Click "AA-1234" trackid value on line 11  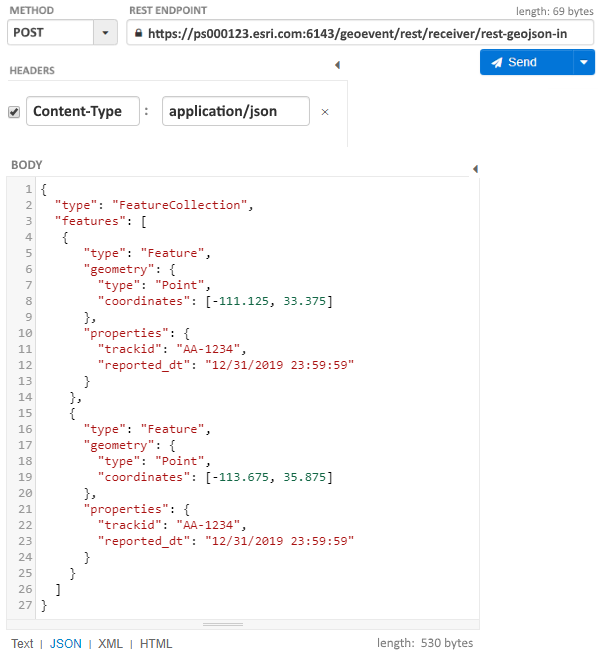coord(208,349)
